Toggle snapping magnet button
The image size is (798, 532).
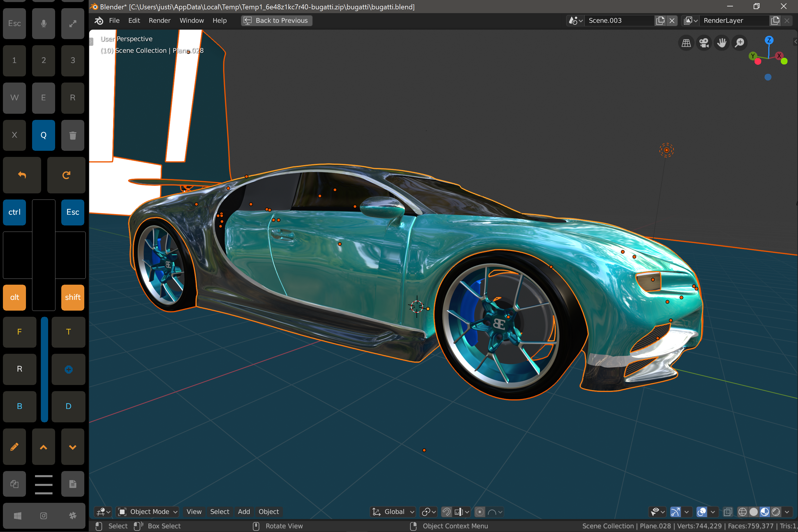[447, 512]
